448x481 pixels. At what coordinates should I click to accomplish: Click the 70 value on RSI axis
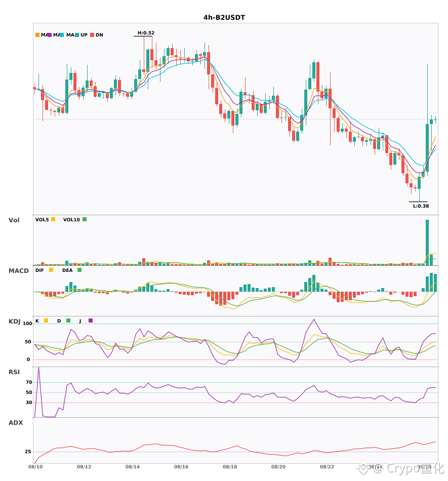coord(29,382)
